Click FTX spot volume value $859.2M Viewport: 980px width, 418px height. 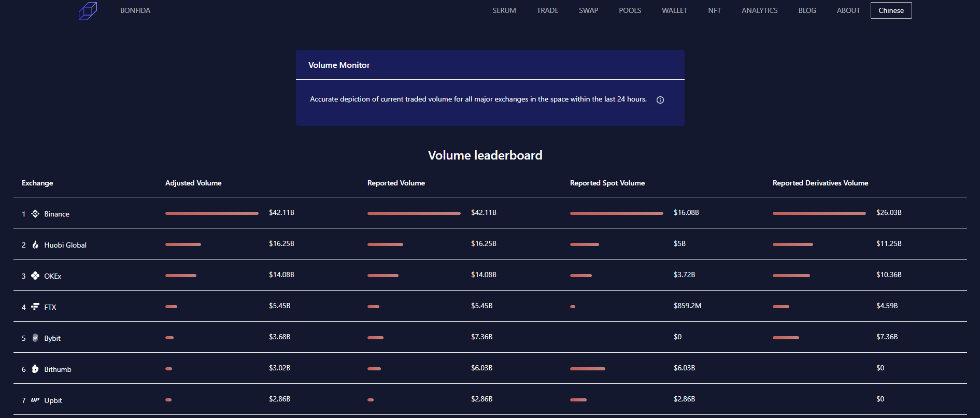[688, 306]
